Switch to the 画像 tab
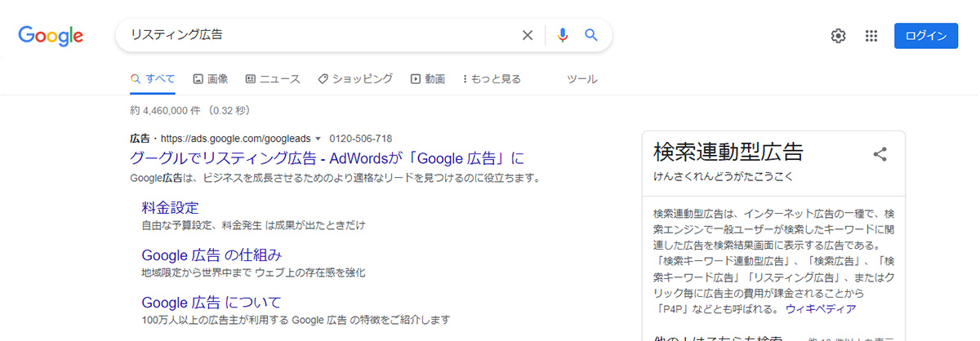The height and width of the screenshot is (341, 980). click(x=210, y=79)
